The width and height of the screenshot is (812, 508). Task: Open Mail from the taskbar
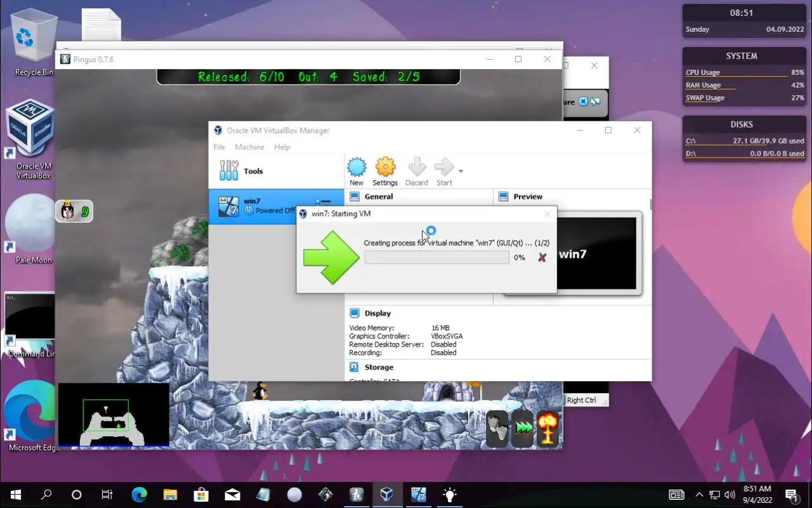coord(232,495)
